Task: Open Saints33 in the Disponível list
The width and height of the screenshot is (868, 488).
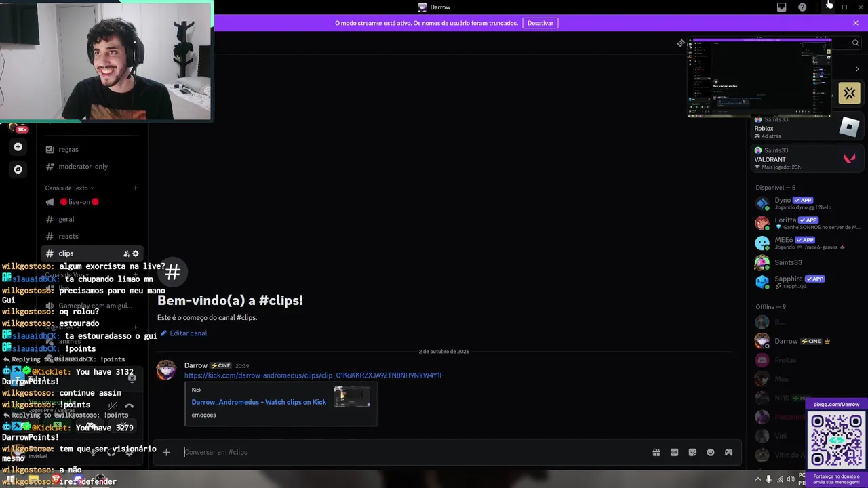Action: 807,262
